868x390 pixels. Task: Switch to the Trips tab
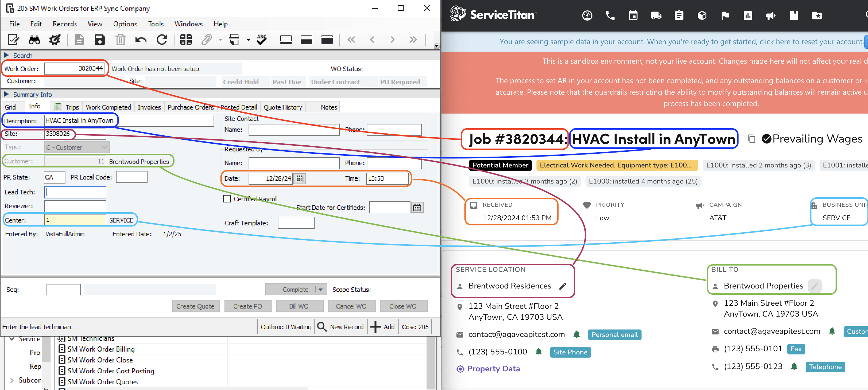(x=67, y=107)
